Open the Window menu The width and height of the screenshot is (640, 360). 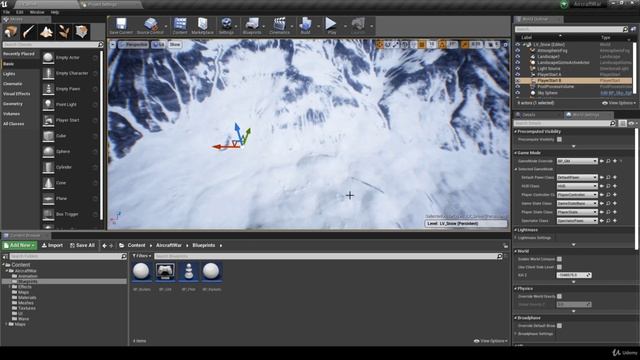[x=37, y=12]
